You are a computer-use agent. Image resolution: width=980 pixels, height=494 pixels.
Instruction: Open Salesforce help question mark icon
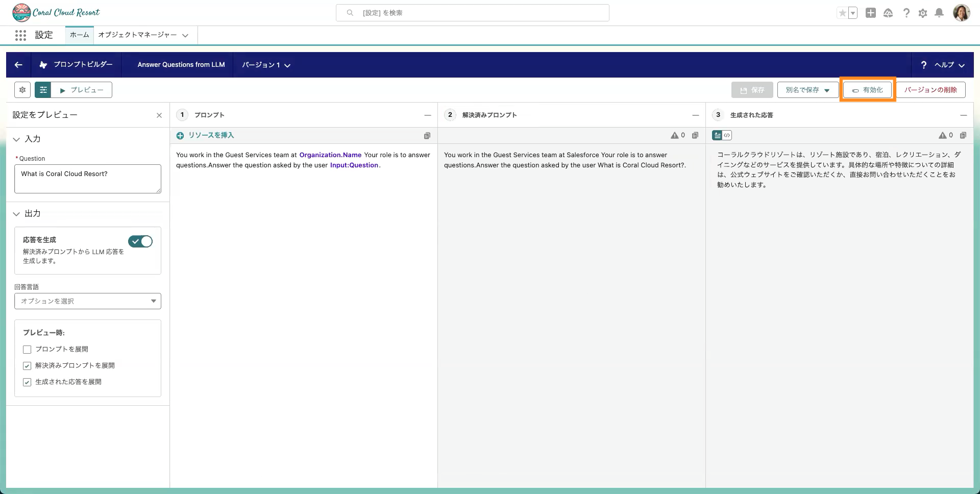[x=906, y=13]
